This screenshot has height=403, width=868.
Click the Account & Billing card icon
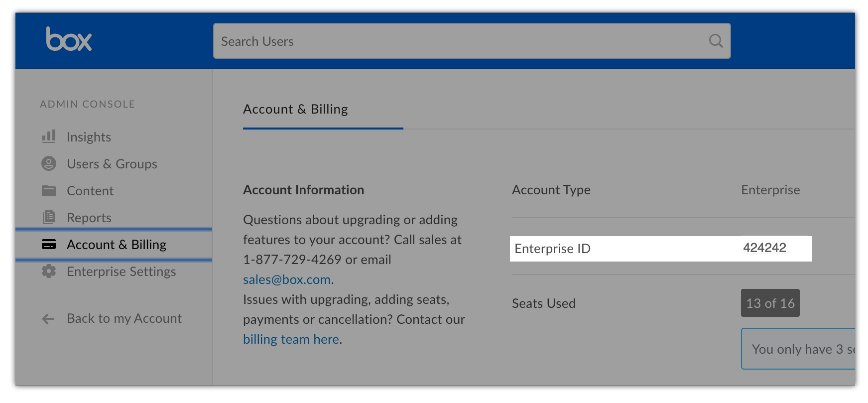[49, 244]
